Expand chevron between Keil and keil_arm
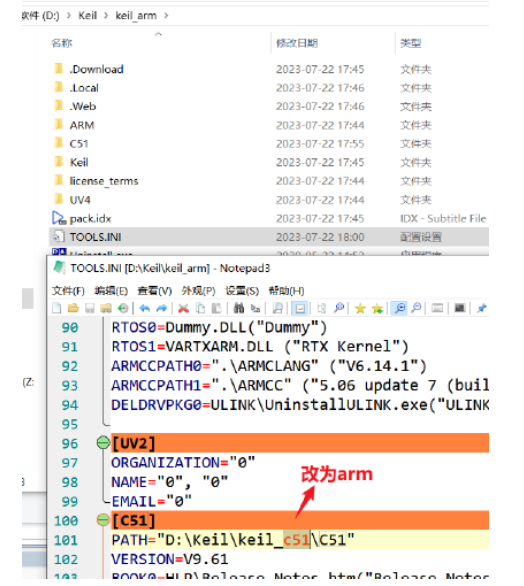The height and width of the screenshot is (586, 524). [106, 15]
